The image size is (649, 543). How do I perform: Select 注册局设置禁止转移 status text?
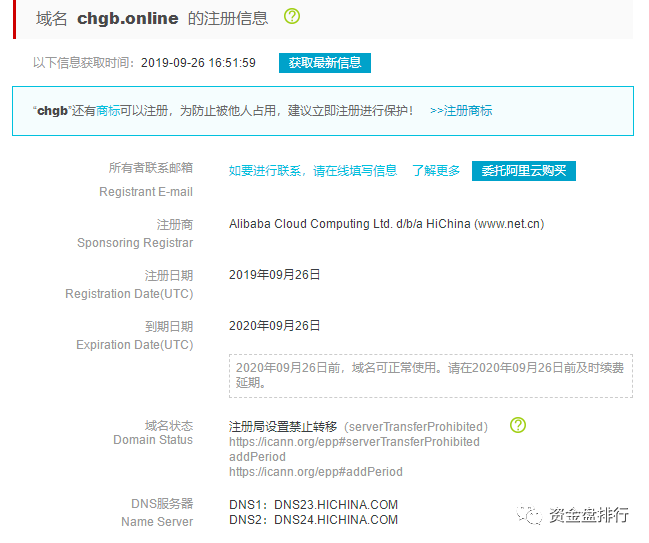pyautogui.click(x=283, y=427)
